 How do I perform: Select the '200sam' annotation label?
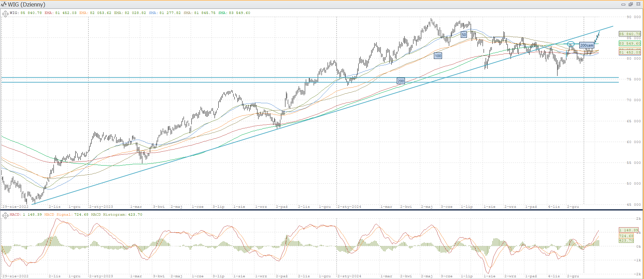pyautogui.click(x=586, y=45)
